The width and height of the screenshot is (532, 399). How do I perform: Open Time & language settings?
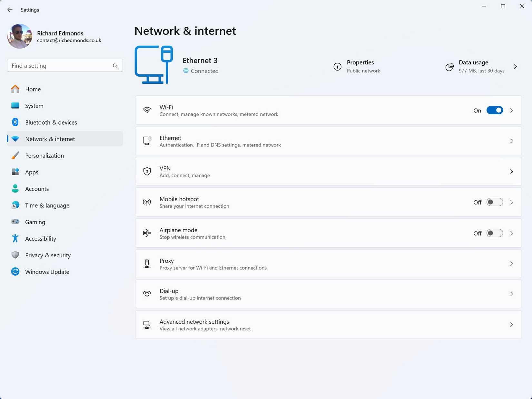click(15, 205)
